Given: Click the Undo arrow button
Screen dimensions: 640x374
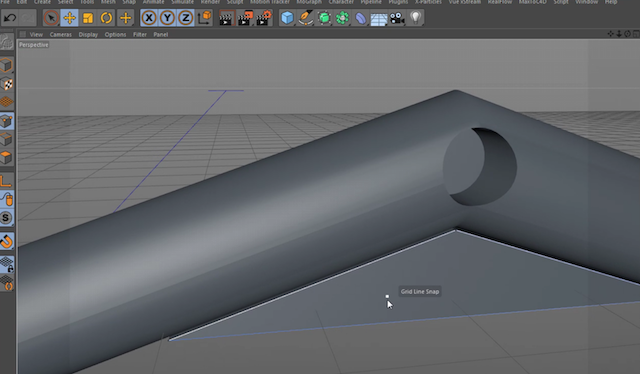Looking at the screenshot, I should pos(10,18).
